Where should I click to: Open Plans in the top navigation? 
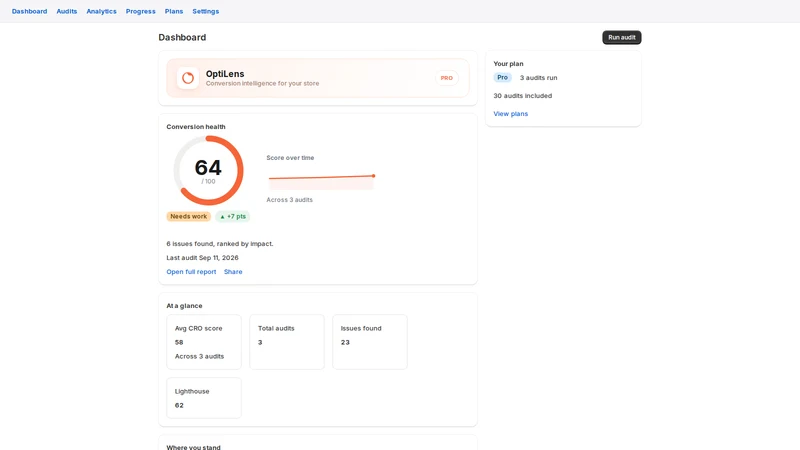click(x=174, y=11)
